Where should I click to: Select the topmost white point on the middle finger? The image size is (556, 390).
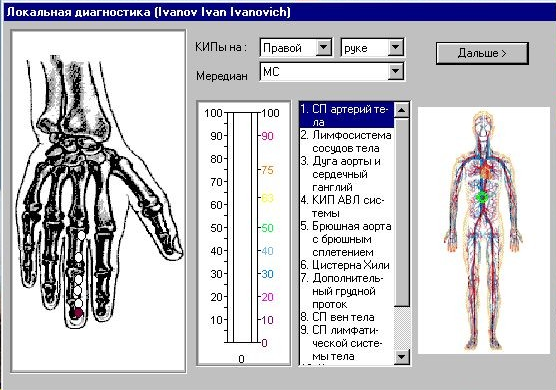coord(81,235)
